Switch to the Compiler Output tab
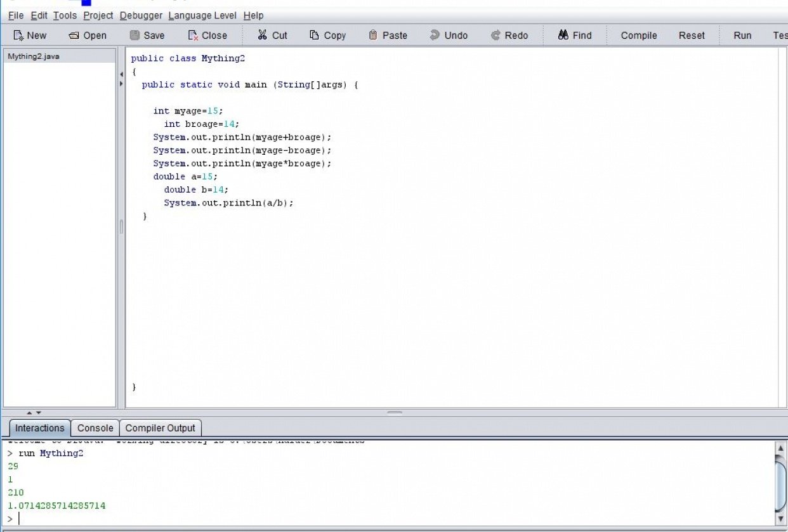Viewport: 788px width, 532px height. click(x=161, y=428)
